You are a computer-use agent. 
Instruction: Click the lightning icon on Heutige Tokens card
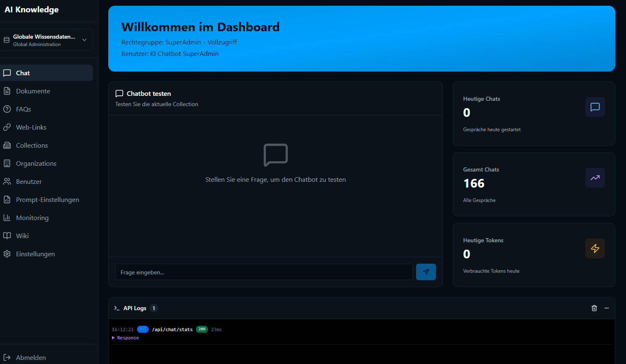(x=595, y=248)
